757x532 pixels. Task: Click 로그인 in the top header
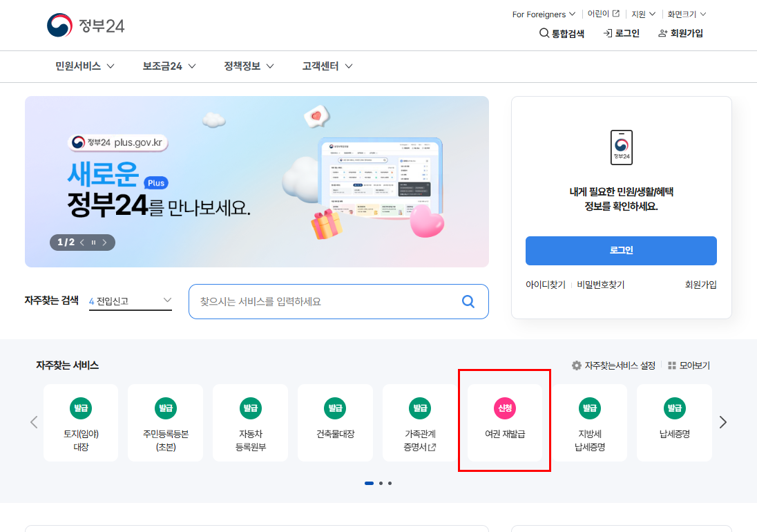click(622, 33)
